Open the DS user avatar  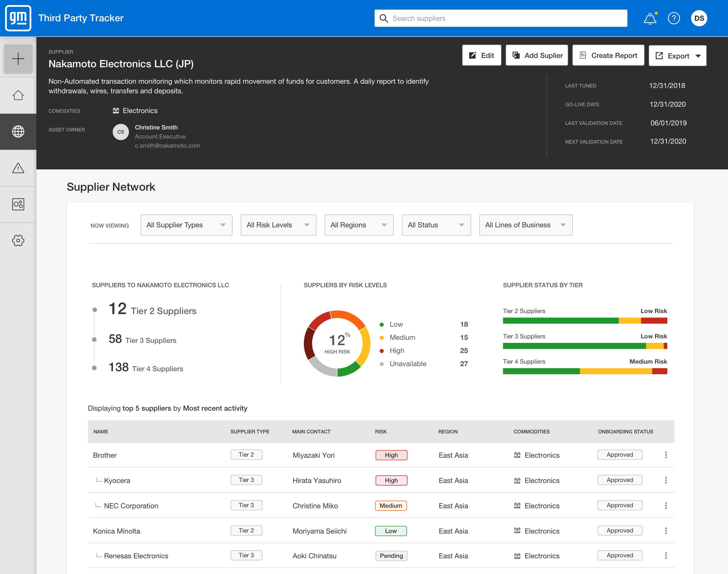click(x=699, y=18)
